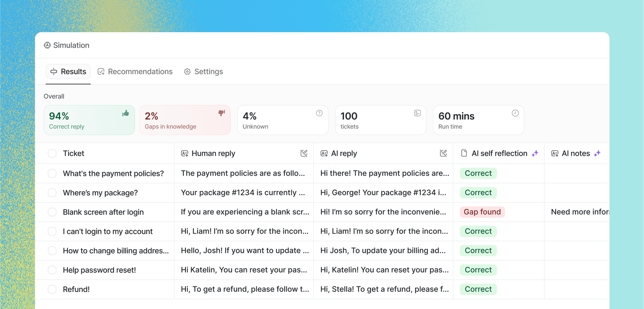This screenshot has height=309, width=644.
Task: Tick the checkbox beside the 'Refund!' ticket
Action: tap(52, 289)
